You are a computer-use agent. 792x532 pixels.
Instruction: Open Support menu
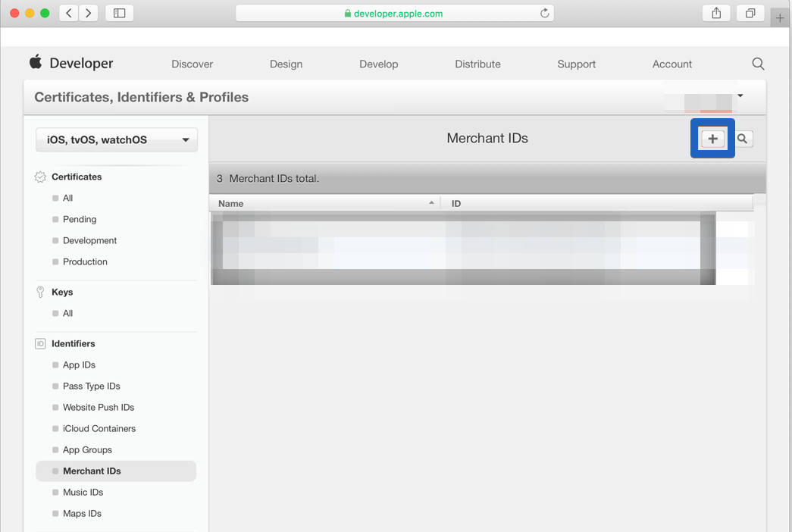click(576, 64)
